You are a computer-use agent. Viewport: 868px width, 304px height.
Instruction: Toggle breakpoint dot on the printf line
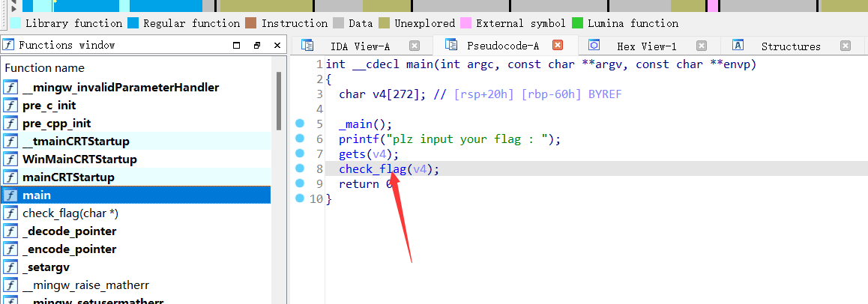pyautogui.click(x=300, y=139)
